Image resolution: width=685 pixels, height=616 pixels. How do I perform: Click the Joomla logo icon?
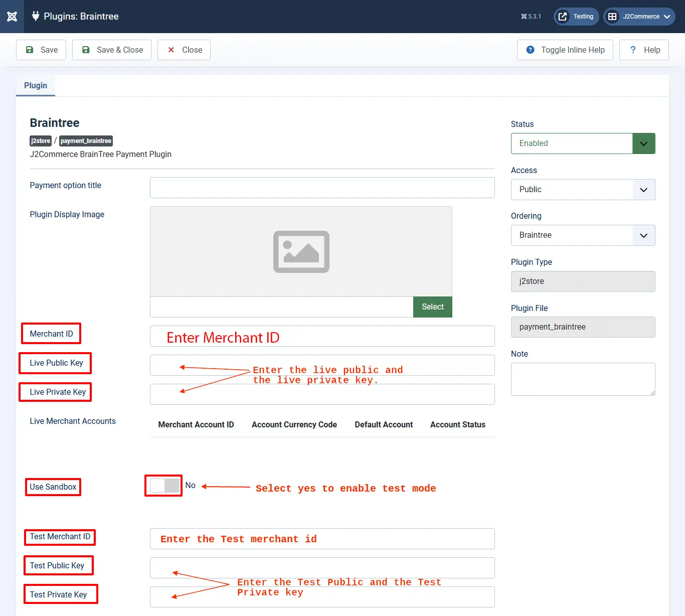[12, 17]
